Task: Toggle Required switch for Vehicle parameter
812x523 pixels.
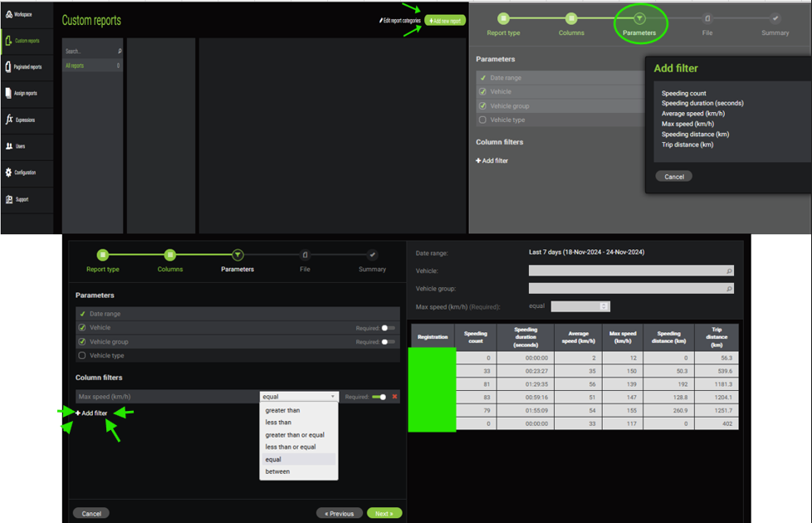Action: (x=386, y=328)
